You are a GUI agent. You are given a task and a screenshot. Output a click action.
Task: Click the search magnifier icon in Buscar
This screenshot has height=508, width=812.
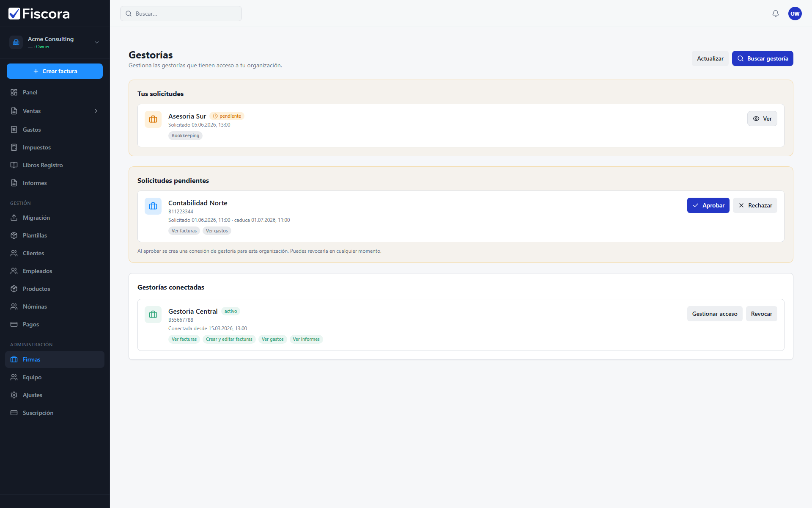[129, 14]
